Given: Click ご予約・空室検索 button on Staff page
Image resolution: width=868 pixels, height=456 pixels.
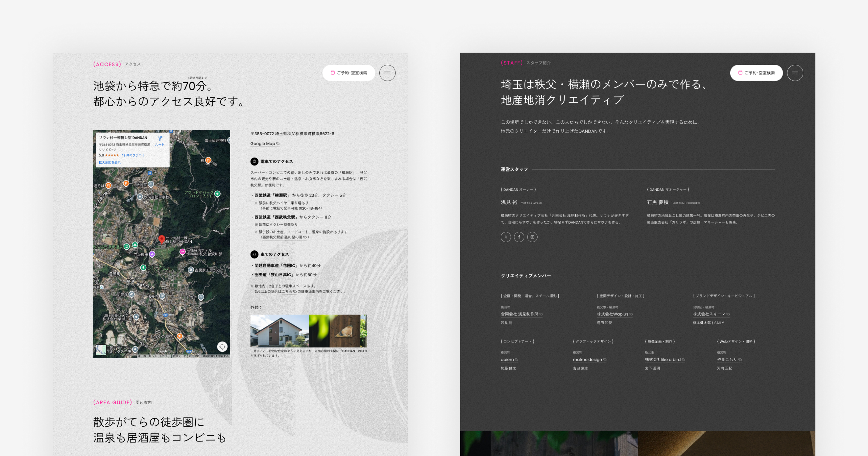Looking at the screenshot, I should 756,73.
